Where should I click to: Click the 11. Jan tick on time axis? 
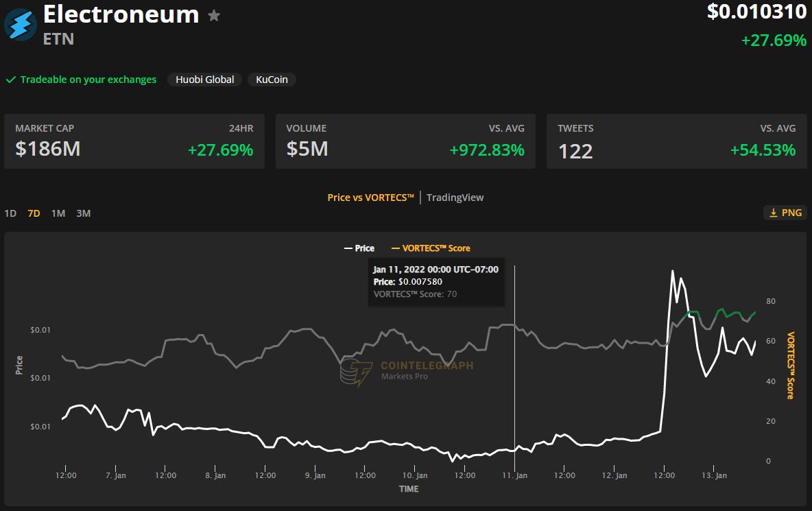pyautogui.click(x=515, y=475)
